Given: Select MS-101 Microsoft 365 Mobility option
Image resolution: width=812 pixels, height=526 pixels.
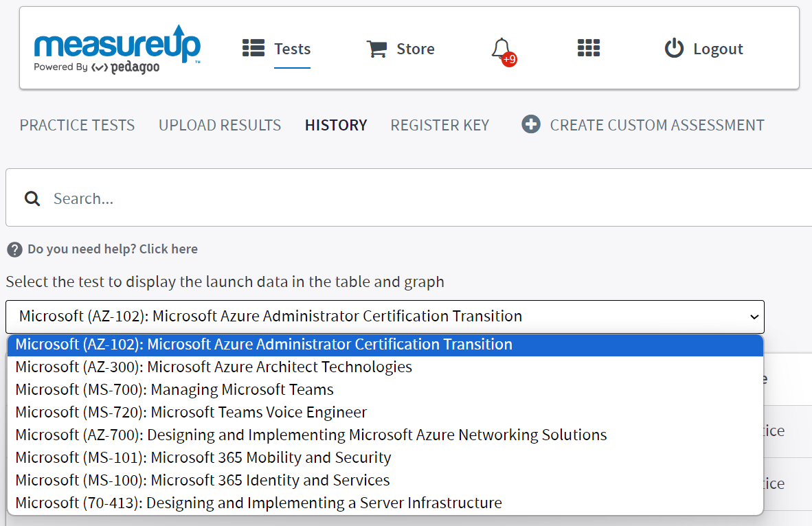Looking at the screenshot, I should (x=203, y=457).
